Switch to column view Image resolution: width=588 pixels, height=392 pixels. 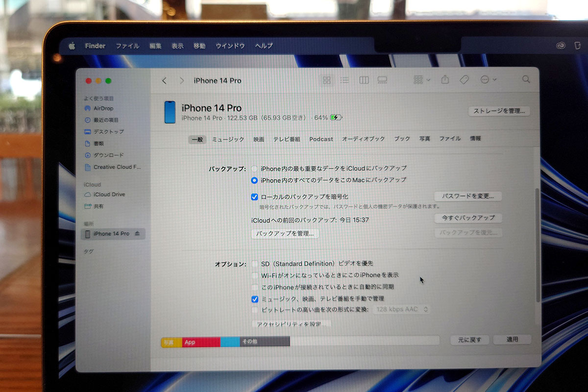364,80
